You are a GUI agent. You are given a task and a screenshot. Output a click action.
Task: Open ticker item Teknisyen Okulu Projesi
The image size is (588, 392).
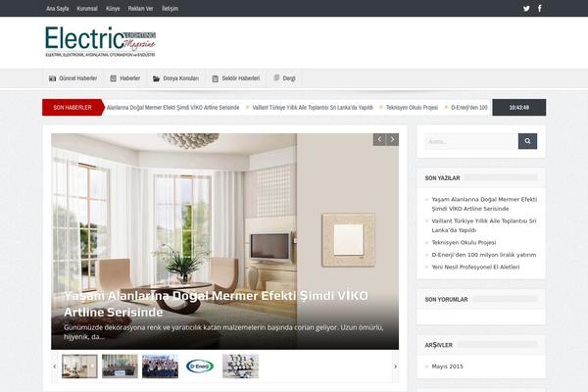tap(412, 107)
